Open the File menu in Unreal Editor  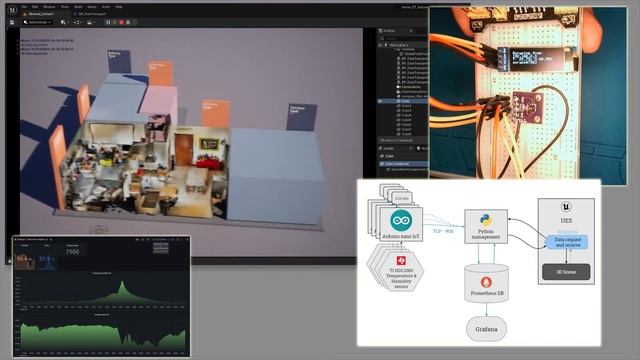pos(24,7)
